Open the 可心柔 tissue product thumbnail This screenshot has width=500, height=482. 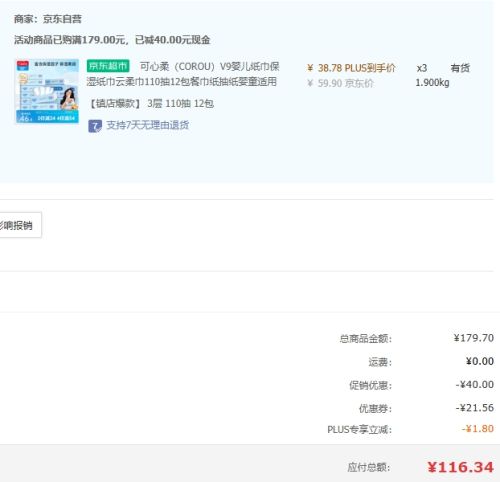(x=47, y=91)
